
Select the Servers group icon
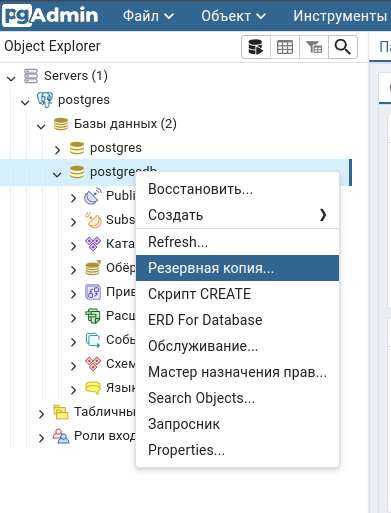[31, 76]
